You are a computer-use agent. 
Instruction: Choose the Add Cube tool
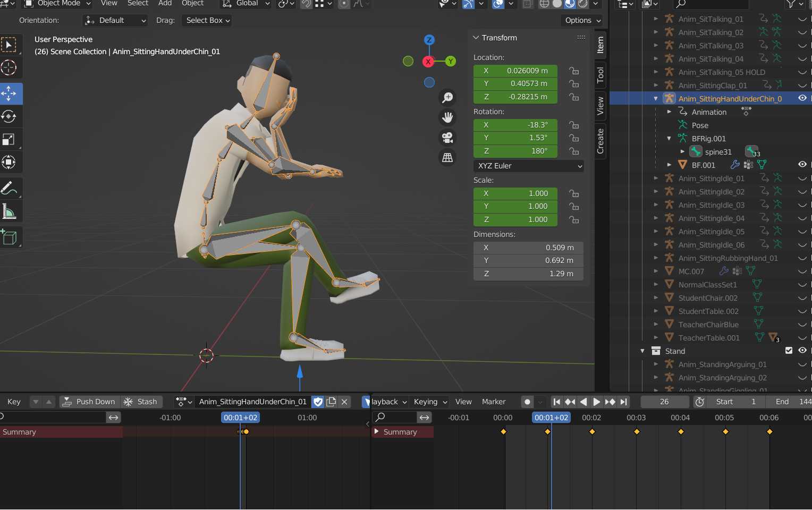(9, 237)
